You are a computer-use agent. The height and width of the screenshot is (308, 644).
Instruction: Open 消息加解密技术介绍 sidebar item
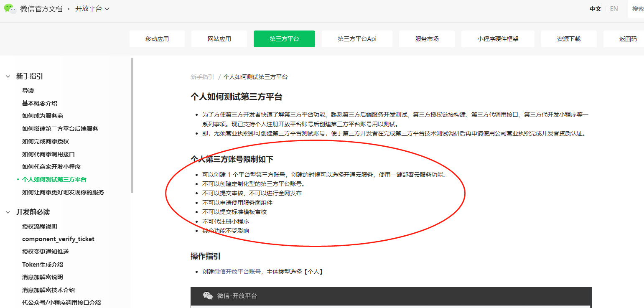[x=48, y=290]
